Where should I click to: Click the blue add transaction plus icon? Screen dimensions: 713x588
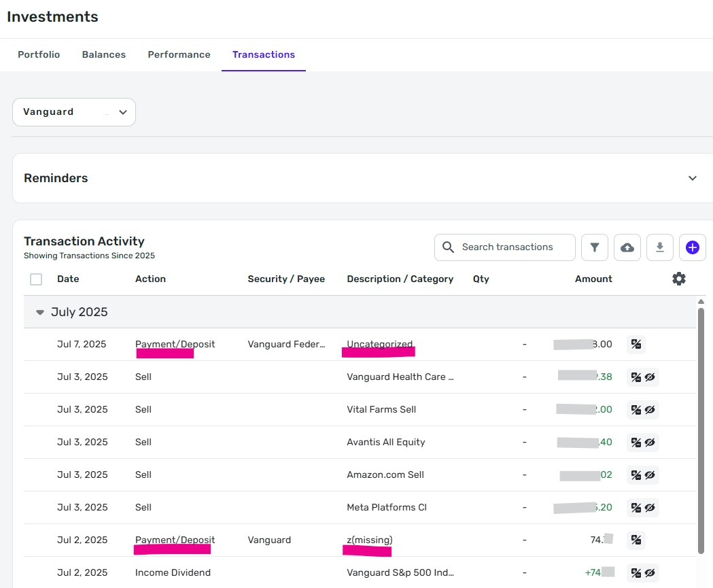[692, 247]
